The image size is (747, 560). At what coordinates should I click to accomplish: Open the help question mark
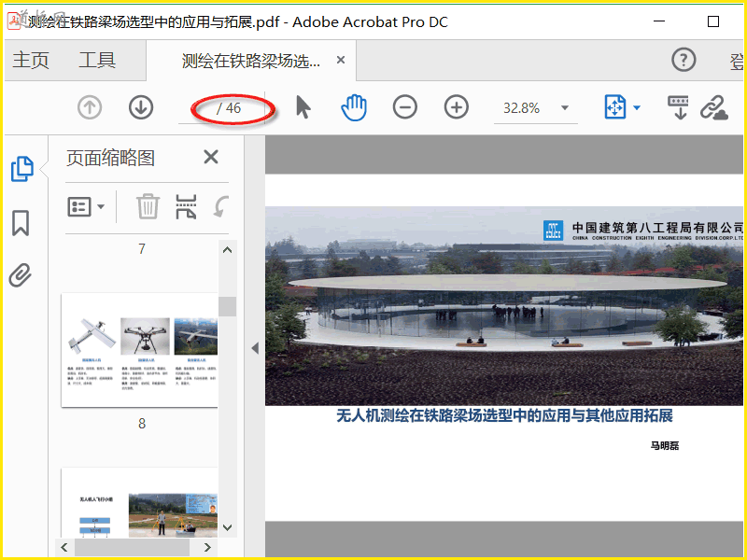coord(684,60)
